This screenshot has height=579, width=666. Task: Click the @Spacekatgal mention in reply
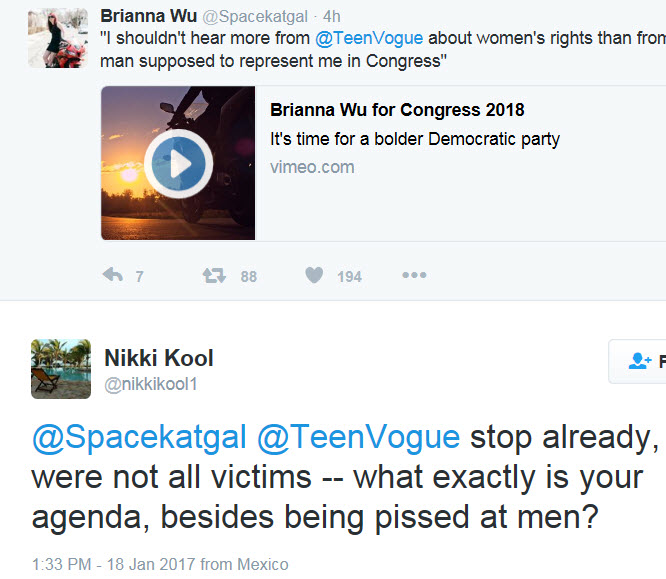[139, 437]
